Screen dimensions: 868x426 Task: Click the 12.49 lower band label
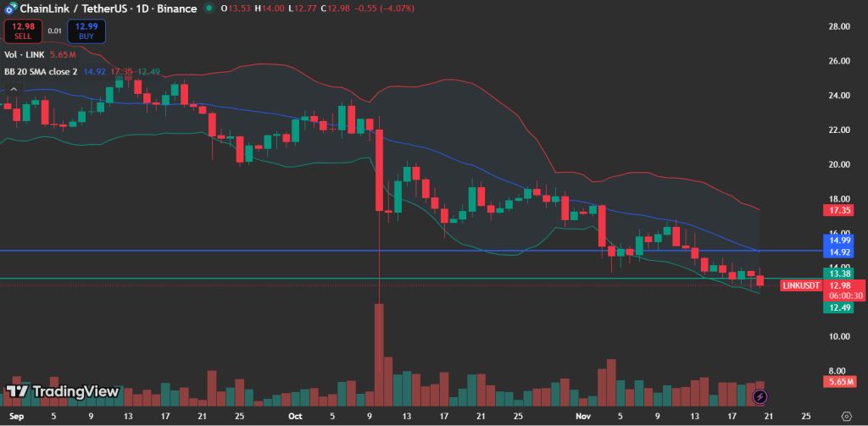pos(837,307)
